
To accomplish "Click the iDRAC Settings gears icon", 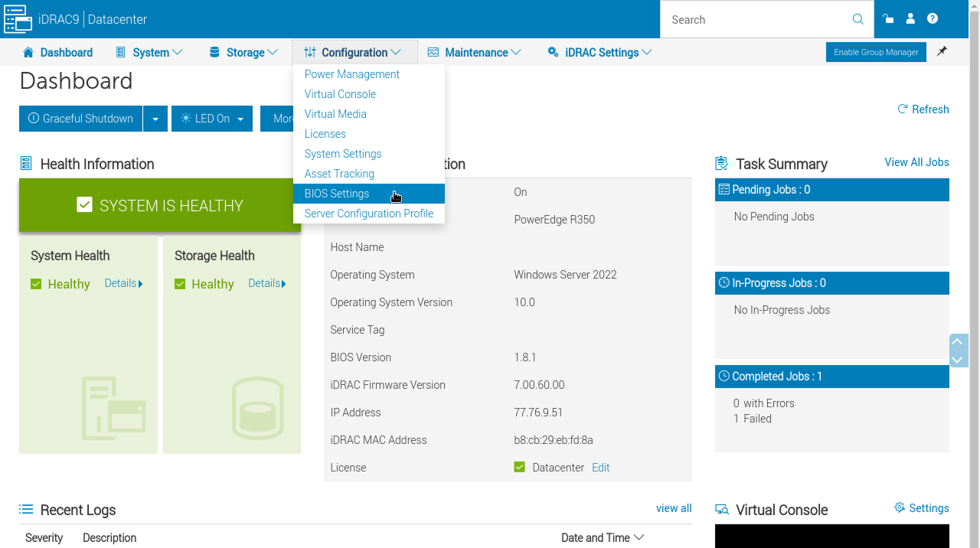I will (553, 52).
